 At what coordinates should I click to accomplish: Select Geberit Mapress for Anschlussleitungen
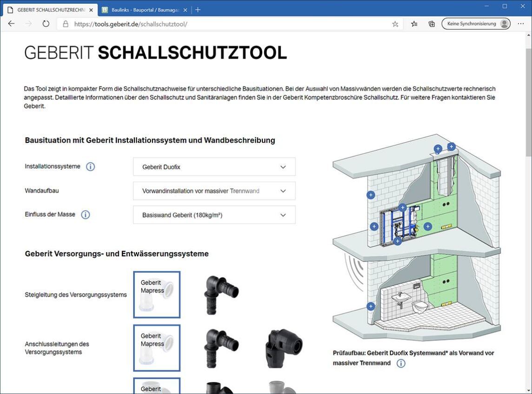157,348
